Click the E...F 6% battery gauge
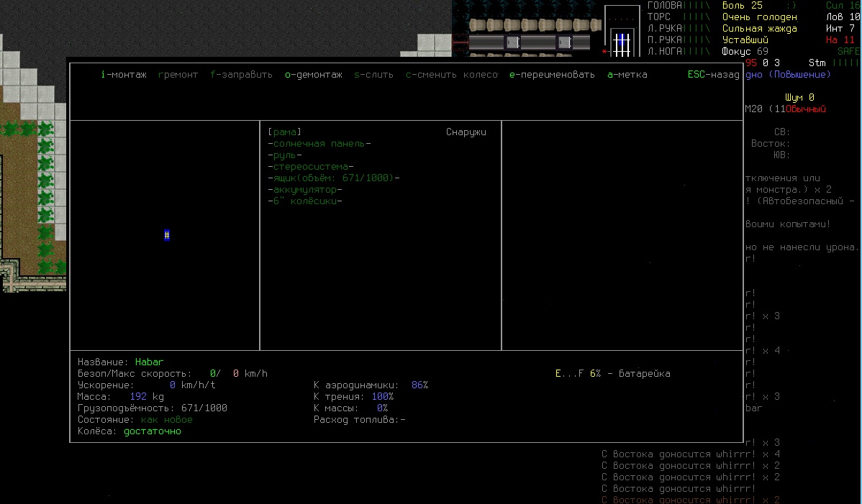Screen dimensions: 862x504 [612, 374]
